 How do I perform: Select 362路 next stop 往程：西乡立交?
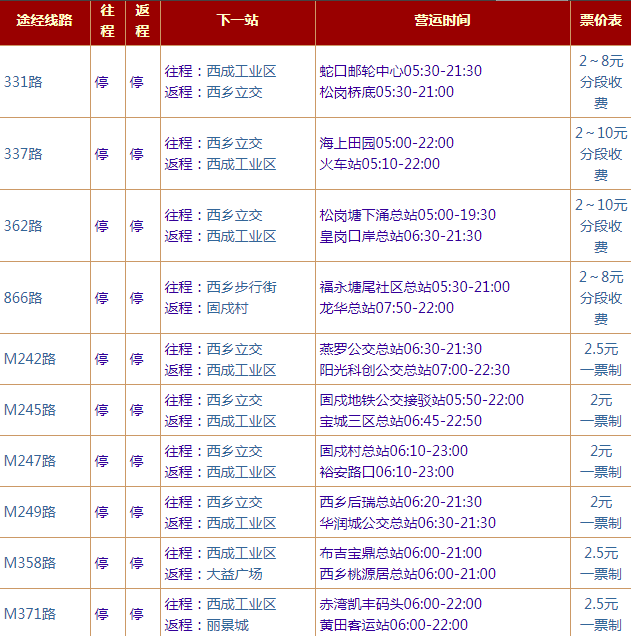pyautogui.click(x=213, y=215)
